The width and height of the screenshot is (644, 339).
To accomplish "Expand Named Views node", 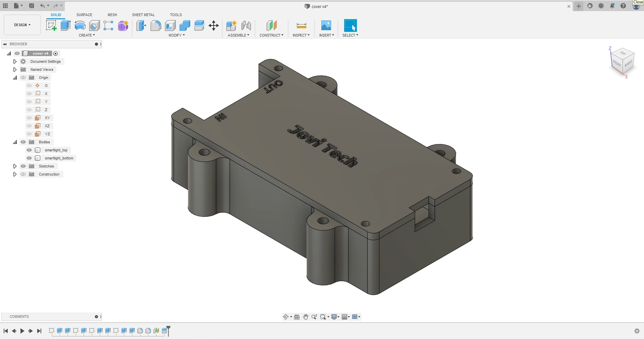I will pos(15,69).
